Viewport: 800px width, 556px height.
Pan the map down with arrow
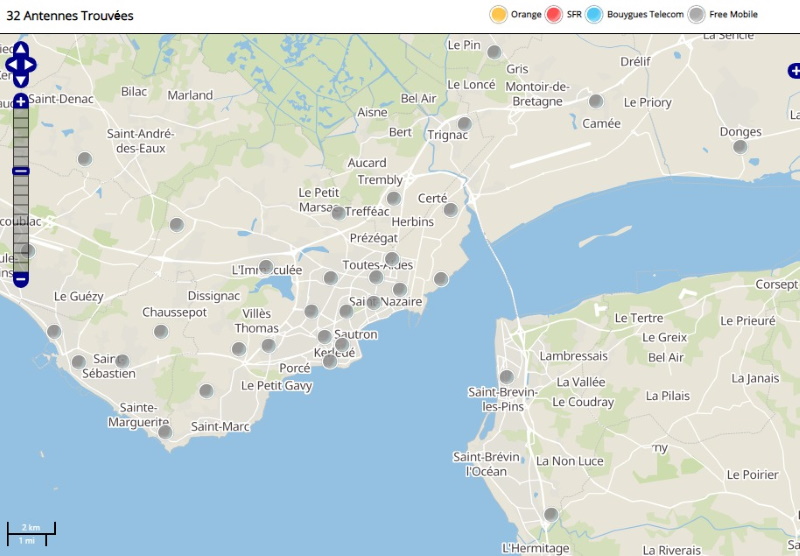[20, 80]
